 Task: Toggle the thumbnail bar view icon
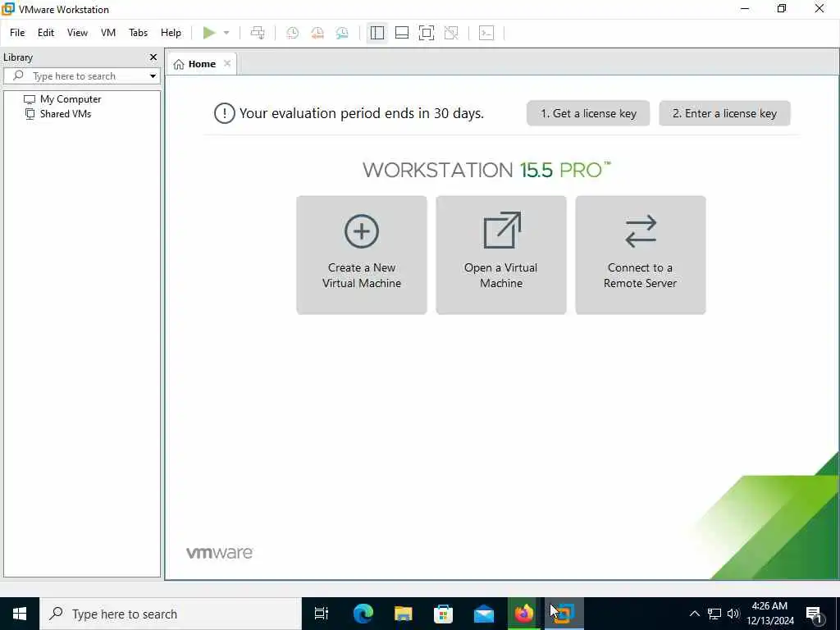point(402,33)
